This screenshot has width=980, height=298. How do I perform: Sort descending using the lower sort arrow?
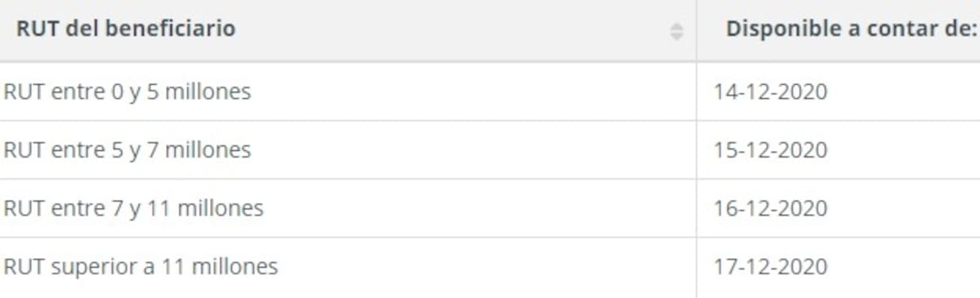[x=676, y=37]
